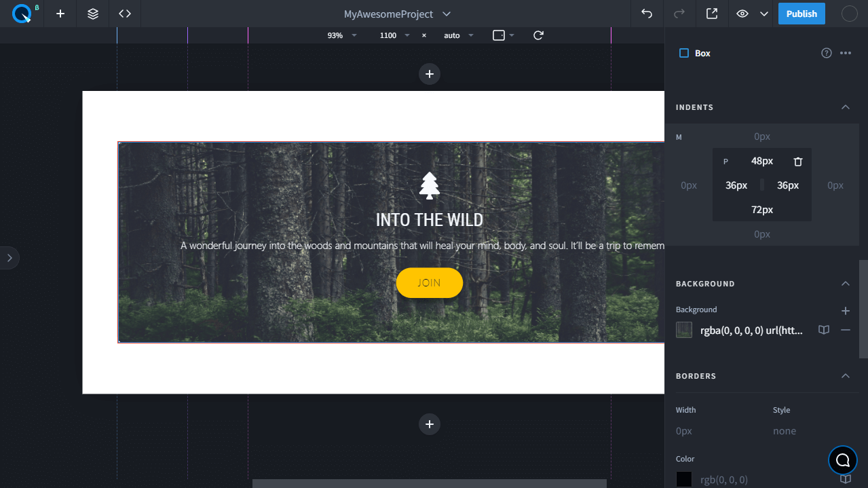Undo the last action
This screenshot has width=868, height=488.
[x=647, y=14]
